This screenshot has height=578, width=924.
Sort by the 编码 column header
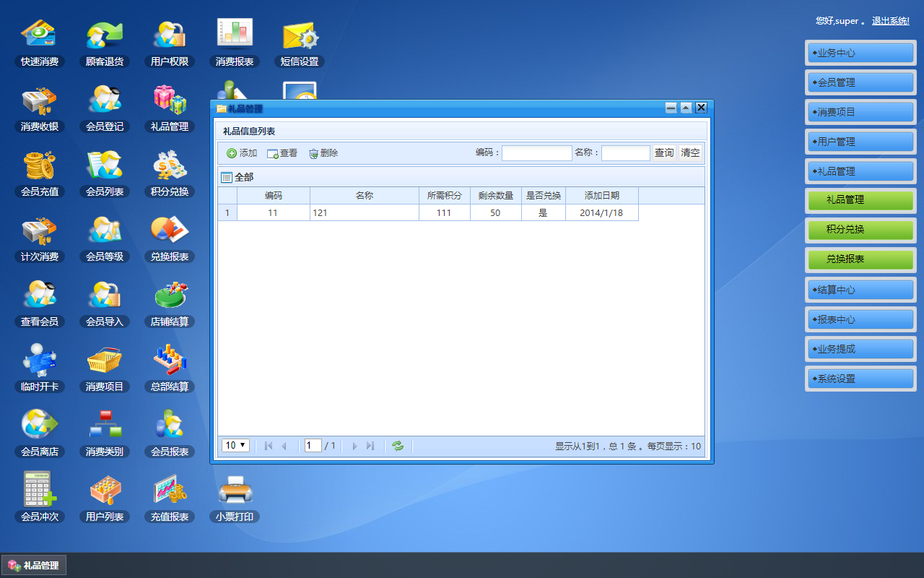274,196
